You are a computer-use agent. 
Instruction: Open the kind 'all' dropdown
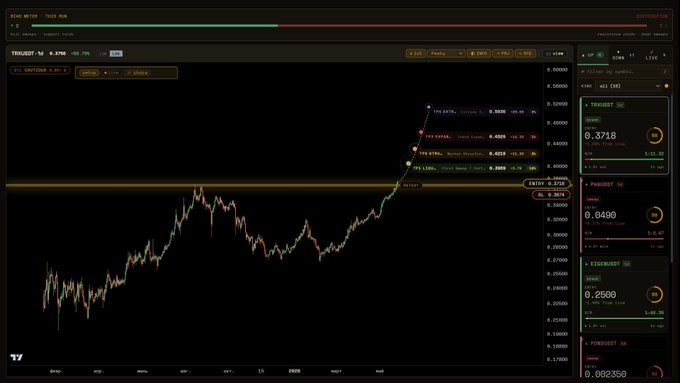point(628,86)
